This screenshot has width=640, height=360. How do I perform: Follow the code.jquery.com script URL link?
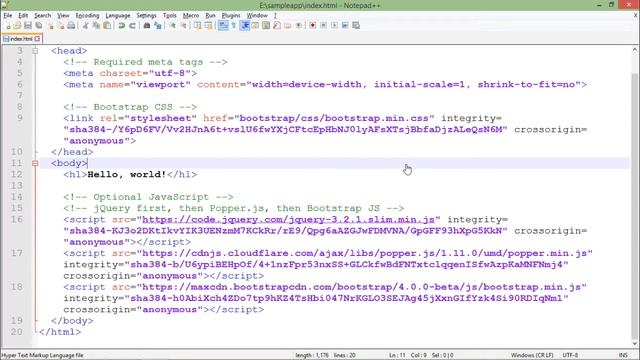[x=288, y=220]
